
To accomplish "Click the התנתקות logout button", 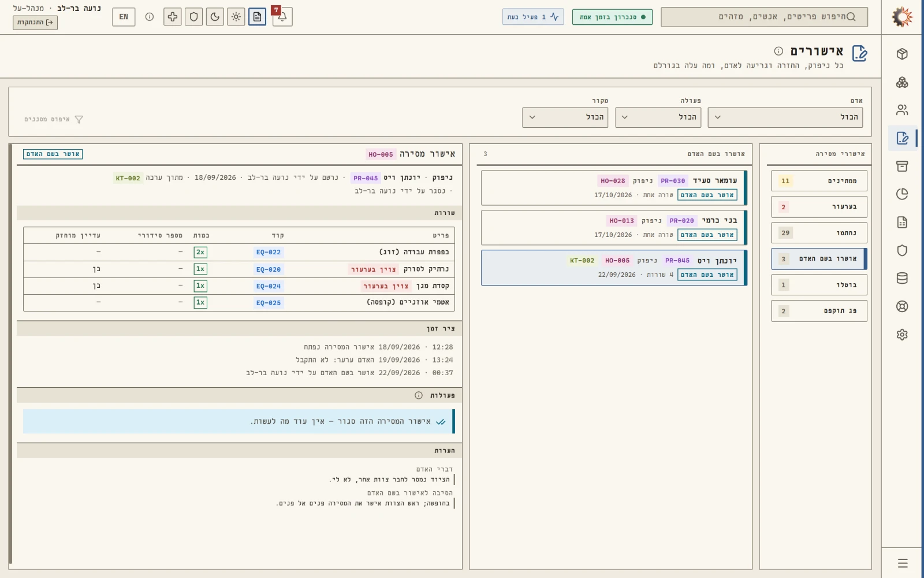I will [x=35, y=23].
